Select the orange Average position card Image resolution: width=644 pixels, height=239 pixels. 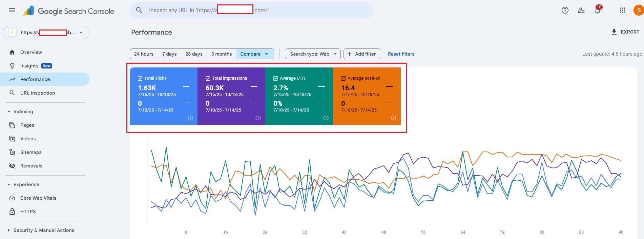pyautogui.click(x=367, y=98)
